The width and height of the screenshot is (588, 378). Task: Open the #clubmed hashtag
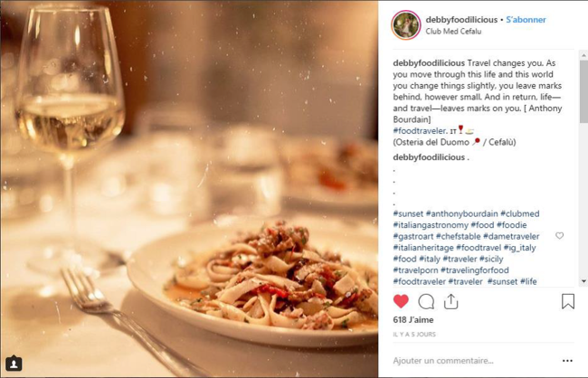point(520,213)
